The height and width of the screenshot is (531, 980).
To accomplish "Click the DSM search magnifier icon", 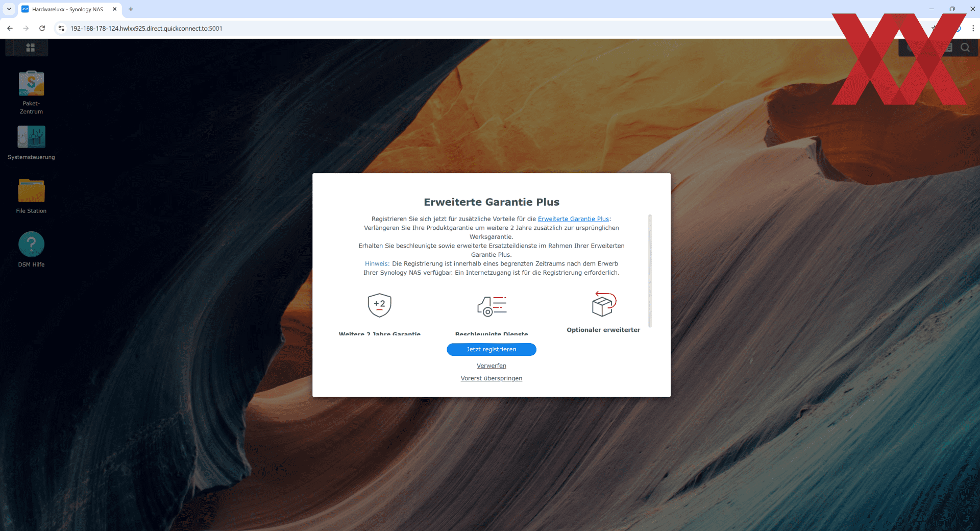I will pos(965,47).
